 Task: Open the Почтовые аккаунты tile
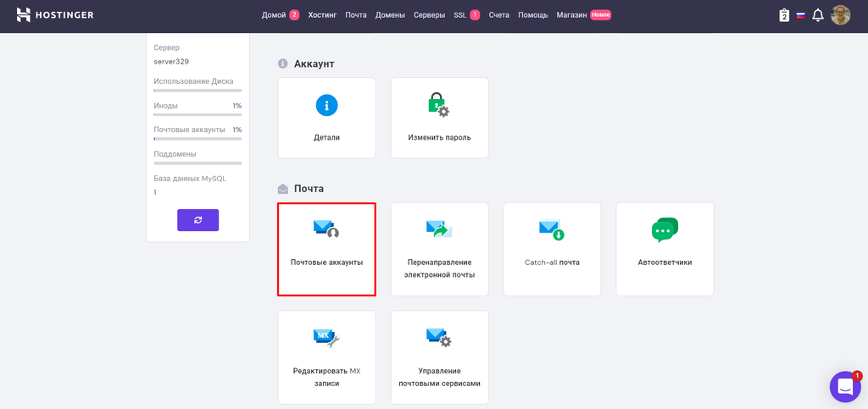(x=326, y=249)
